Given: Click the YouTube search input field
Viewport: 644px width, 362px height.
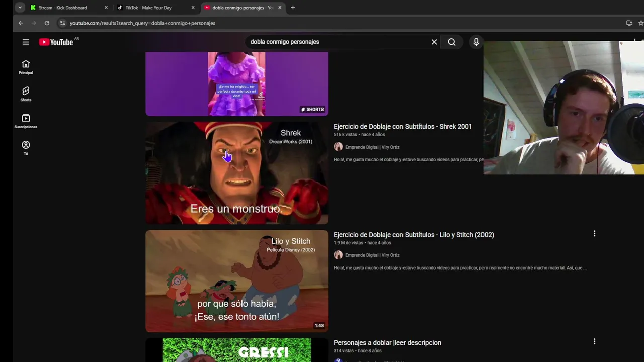Looking at the screenshot, I should coord(337,42).
